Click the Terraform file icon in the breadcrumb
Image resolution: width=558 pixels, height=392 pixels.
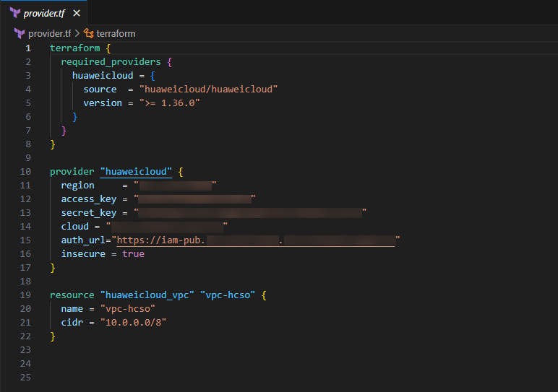point(19,33)
